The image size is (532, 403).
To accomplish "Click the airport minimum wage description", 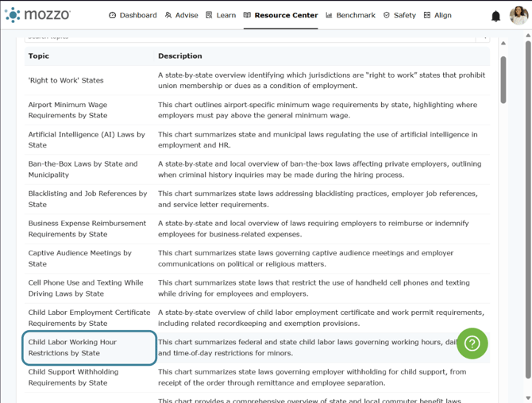I will pos(318,109).
